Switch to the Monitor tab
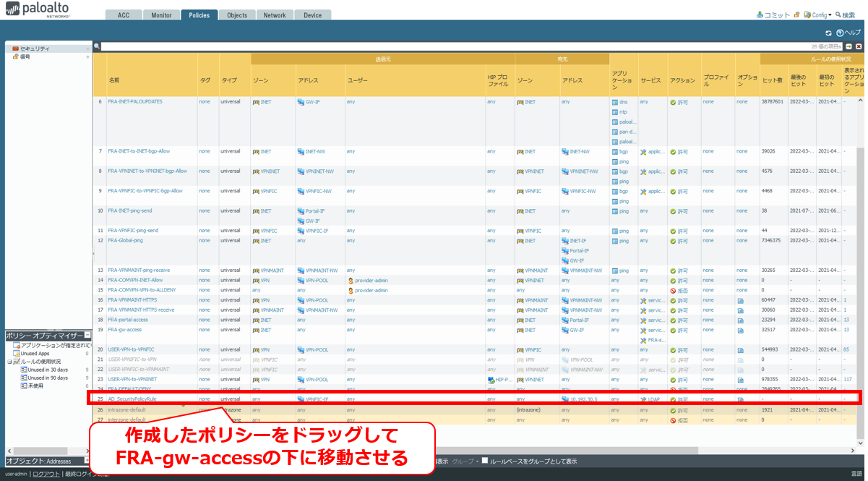The image size is (868, 481). click(162, 15)
